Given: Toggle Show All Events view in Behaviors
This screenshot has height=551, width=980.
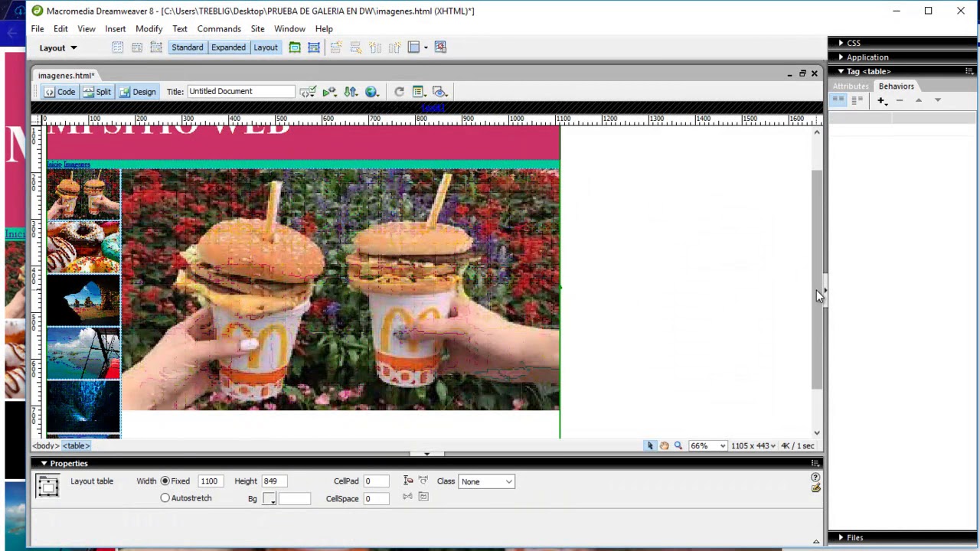Looking at the screenshot, I should tap(857, 100).
